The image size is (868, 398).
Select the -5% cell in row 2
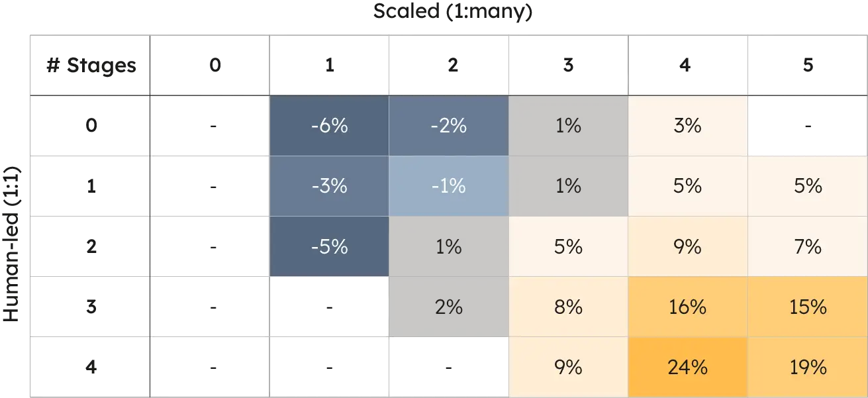329,246
